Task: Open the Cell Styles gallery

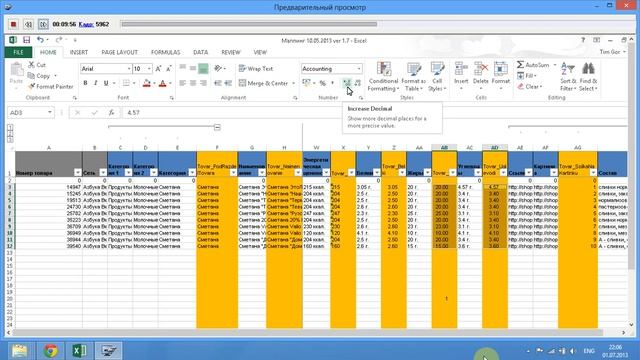Action: (x=437, y=77)
